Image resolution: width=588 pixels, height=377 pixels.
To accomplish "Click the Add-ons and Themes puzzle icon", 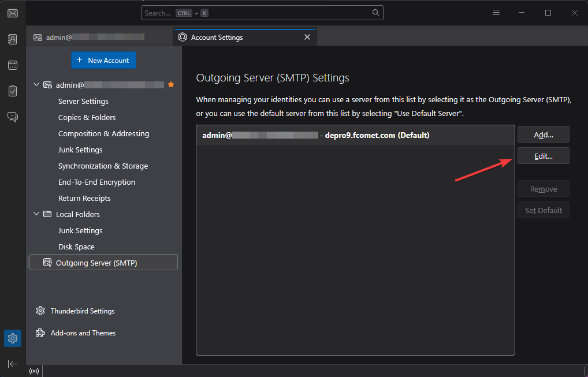I will coord(40,333).
